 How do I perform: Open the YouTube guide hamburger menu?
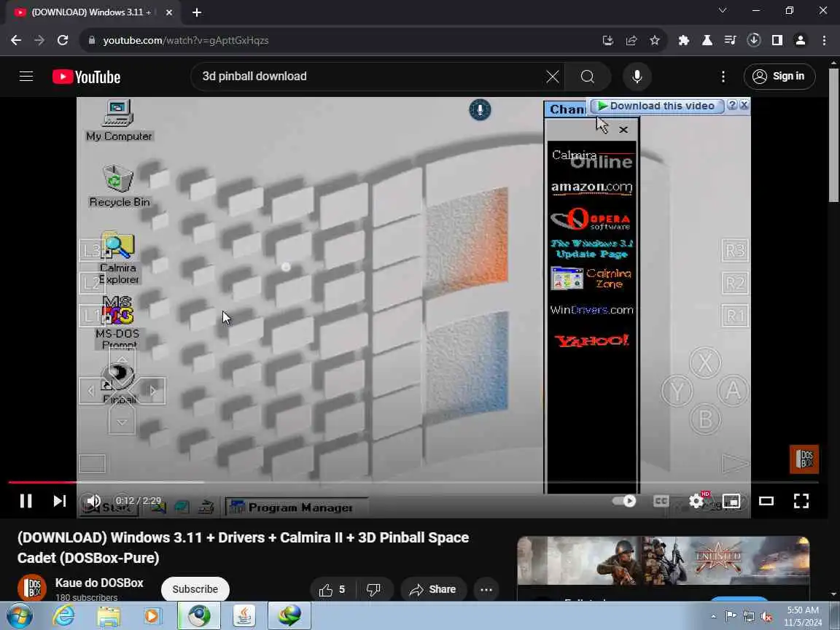(x=26, y=77)
